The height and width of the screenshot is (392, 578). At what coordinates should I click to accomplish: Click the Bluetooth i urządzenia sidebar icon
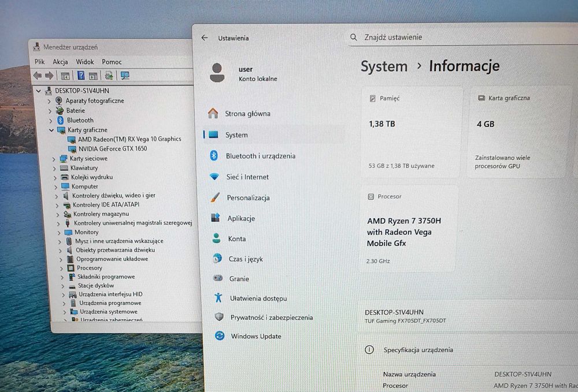click(214, 156)
